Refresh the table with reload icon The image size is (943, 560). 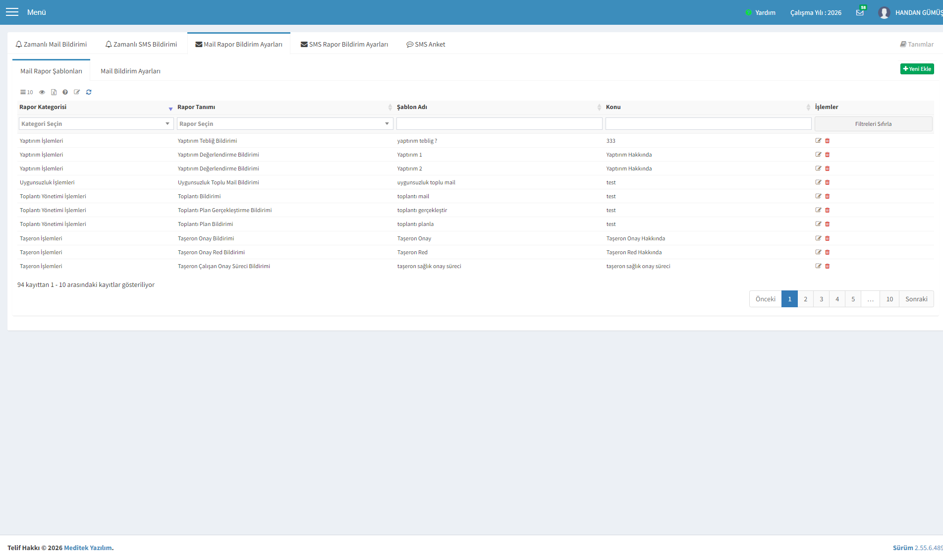pos(89,92)
